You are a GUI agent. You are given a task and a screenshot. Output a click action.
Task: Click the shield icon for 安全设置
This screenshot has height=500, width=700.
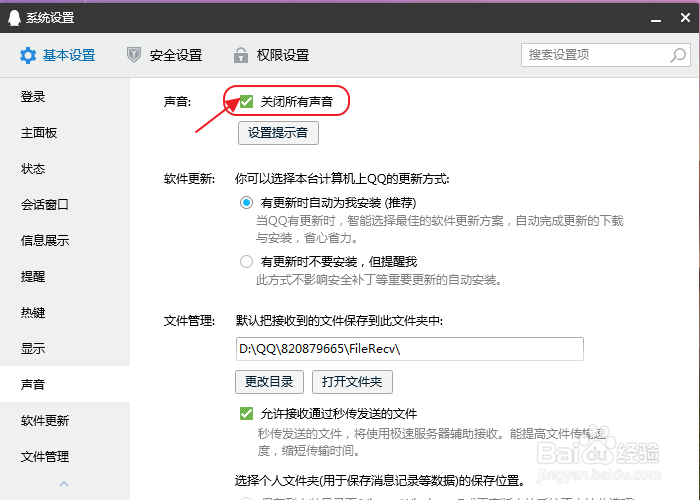click(134, 55)
